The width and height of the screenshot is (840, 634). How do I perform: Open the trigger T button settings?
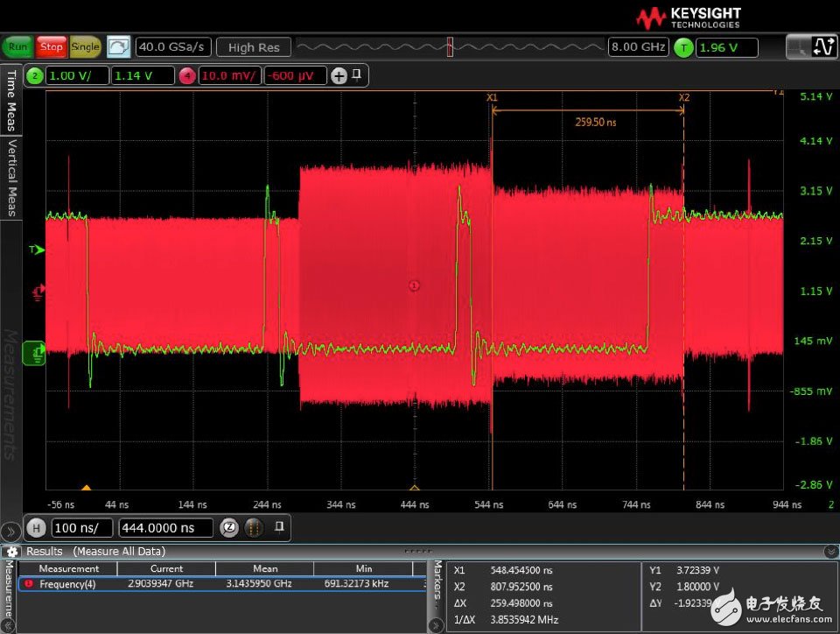pos(683,47)
